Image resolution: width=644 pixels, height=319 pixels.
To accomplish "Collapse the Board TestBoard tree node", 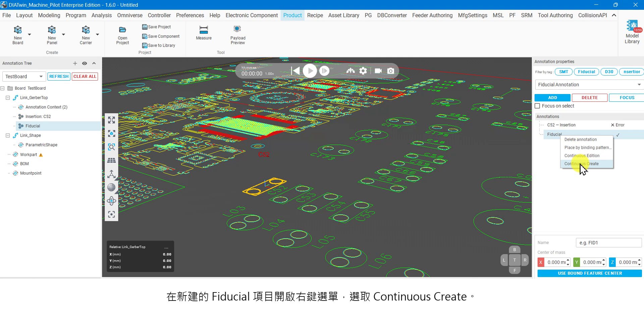I will click(3, 88).
